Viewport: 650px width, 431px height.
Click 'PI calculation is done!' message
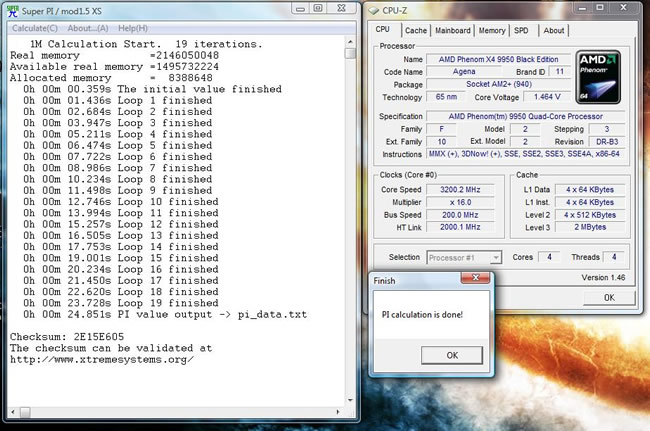(422, 315)
